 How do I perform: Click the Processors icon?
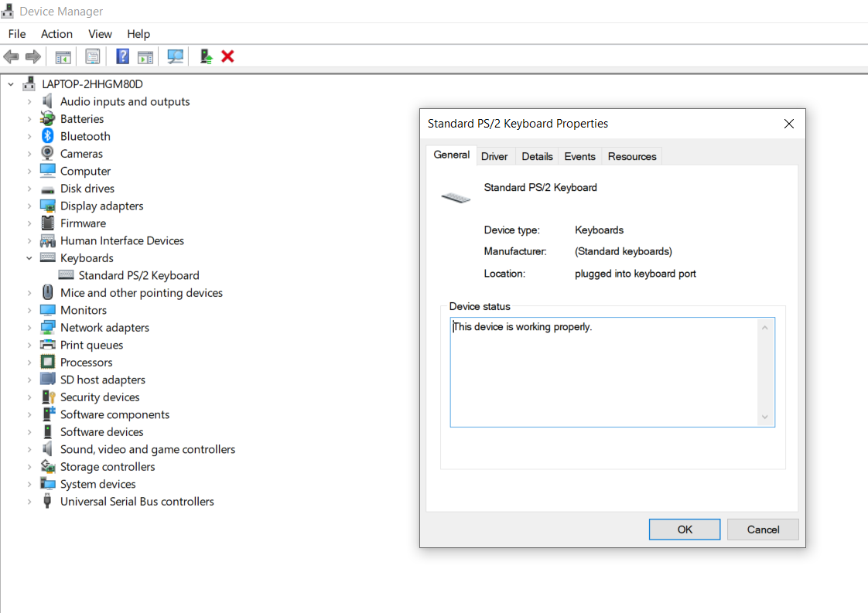[x=48, y=362]
